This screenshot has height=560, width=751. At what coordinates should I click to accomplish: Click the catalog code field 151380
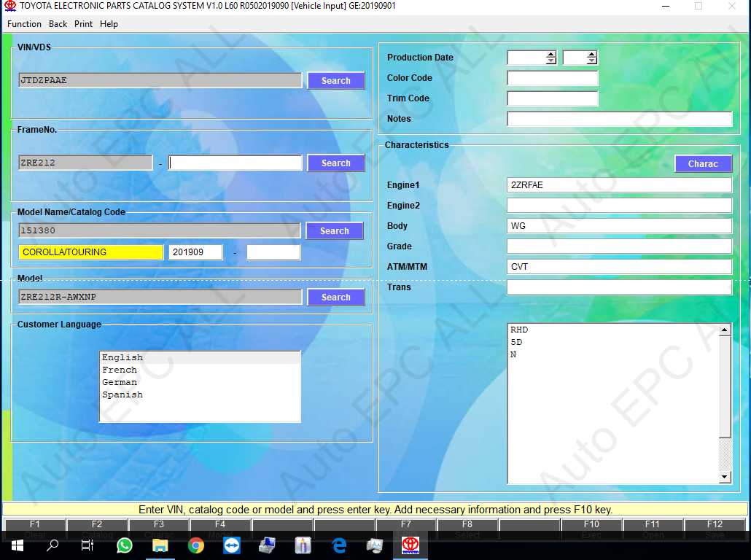tap(160, 230)
